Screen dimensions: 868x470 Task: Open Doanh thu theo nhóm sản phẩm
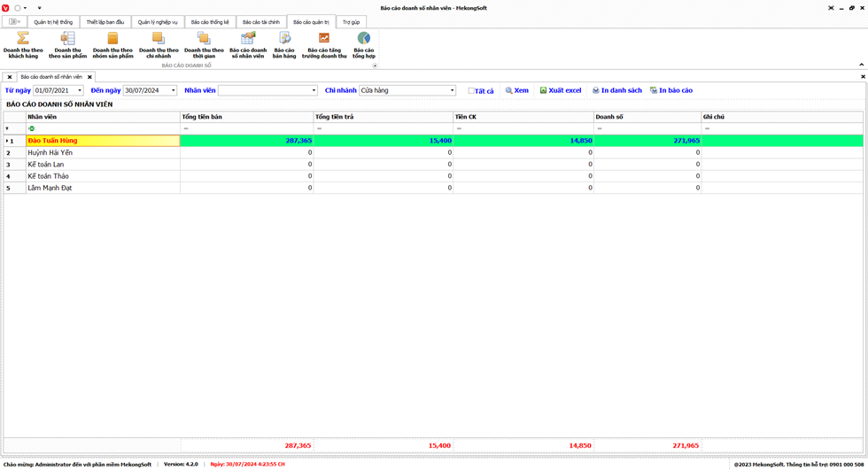click(x=112, y=44)
